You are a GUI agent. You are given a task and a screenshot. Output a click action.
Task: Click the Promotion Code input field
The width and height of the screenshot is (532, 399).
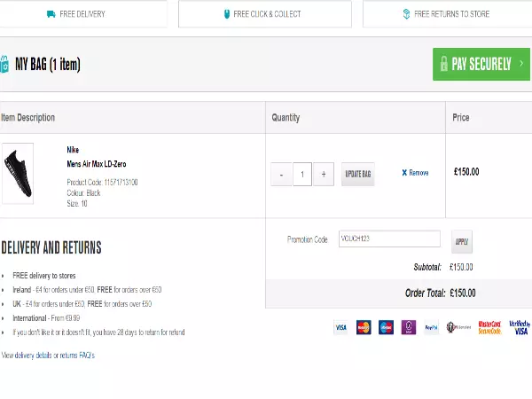pyautogui.click(x=389, y=239)
